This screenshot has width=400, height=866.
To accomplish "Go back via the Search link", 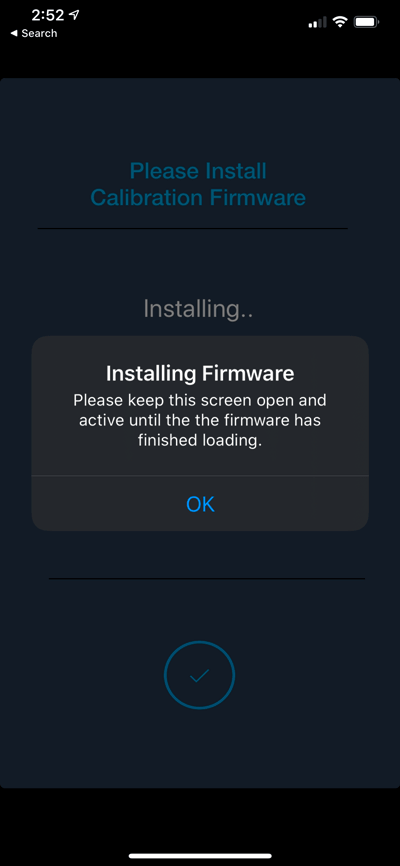I will [x=34, y=33].
